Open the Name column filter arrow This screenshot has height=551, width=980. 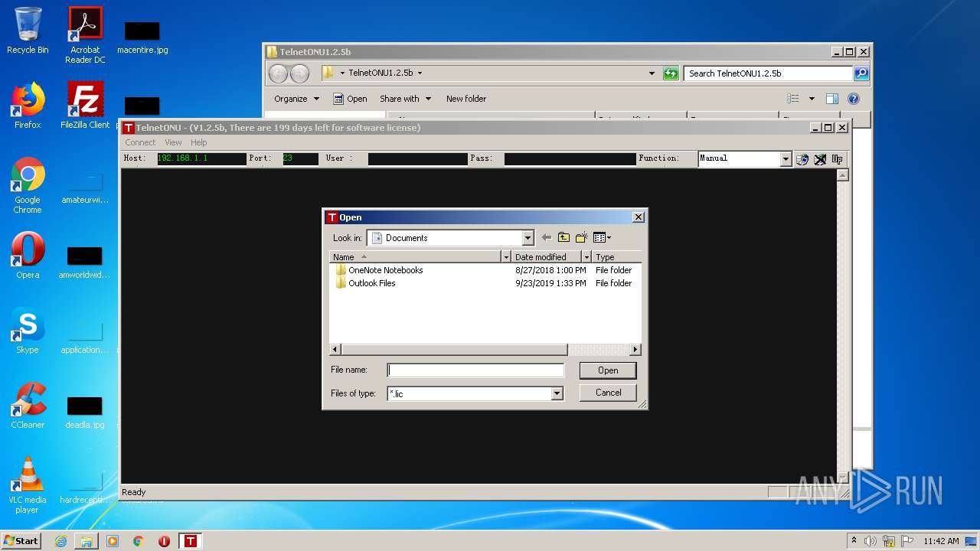tap(506, 257)
